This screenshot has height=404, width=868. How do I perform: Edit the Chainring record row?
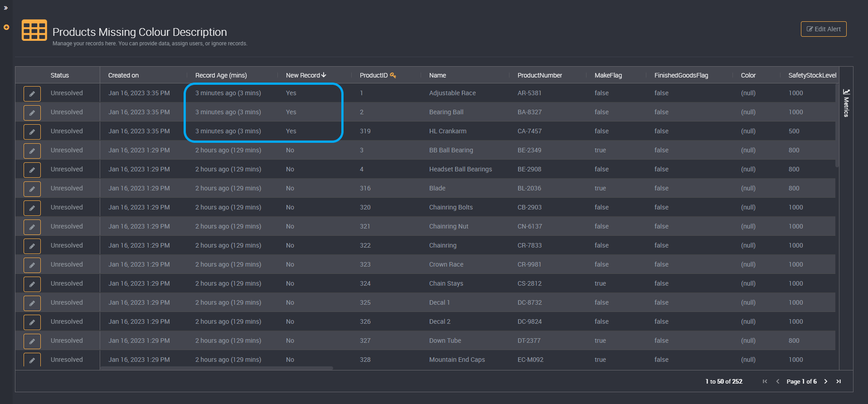[x=32, y=246]
